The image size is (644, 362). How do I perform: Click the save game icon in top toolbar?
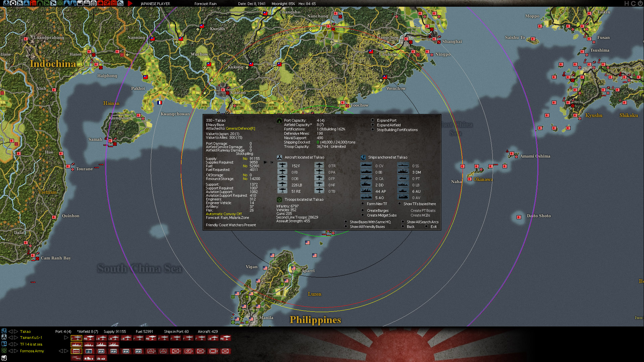click(6, 3)
